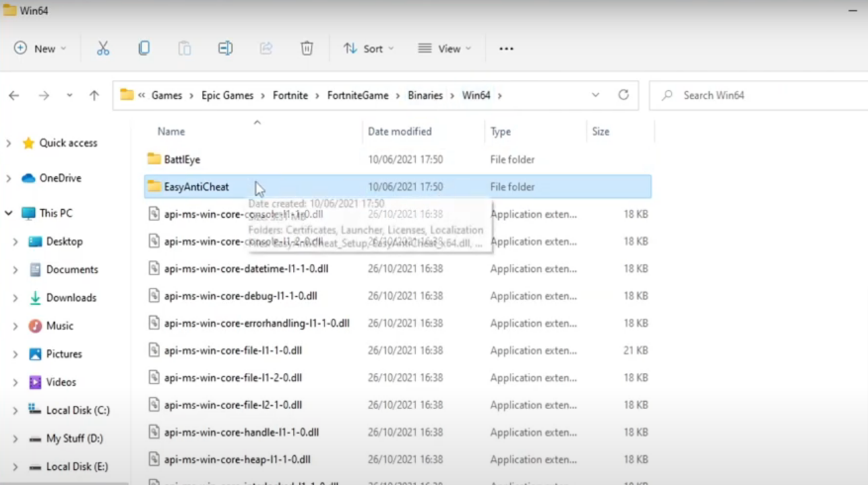The width and height of the screenshot is (868, 485).
Task: Expand the Desktop tree node
Action: pos(15,242)
